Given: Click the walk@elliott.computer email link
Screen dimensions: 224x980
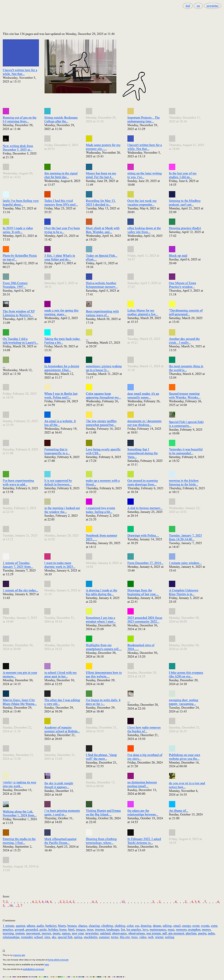Looking at the screenshot, I should coord(33,969).
